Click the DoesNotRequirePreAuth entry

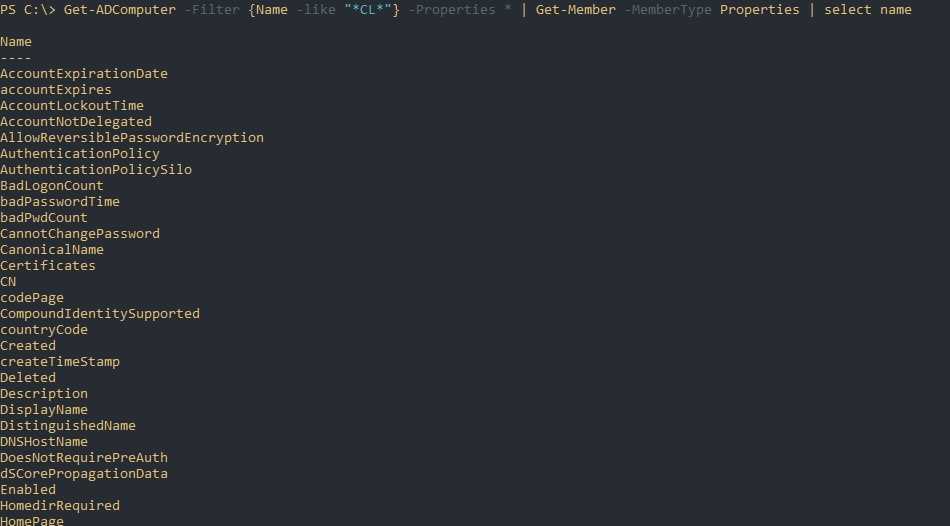tap(84, 458)
